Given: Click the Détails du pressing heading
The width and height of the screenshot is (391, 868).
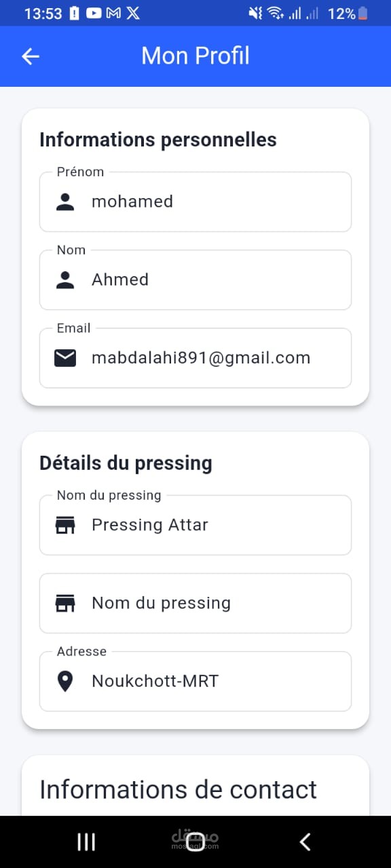Looking at the screenshot, I should point(126,463).
